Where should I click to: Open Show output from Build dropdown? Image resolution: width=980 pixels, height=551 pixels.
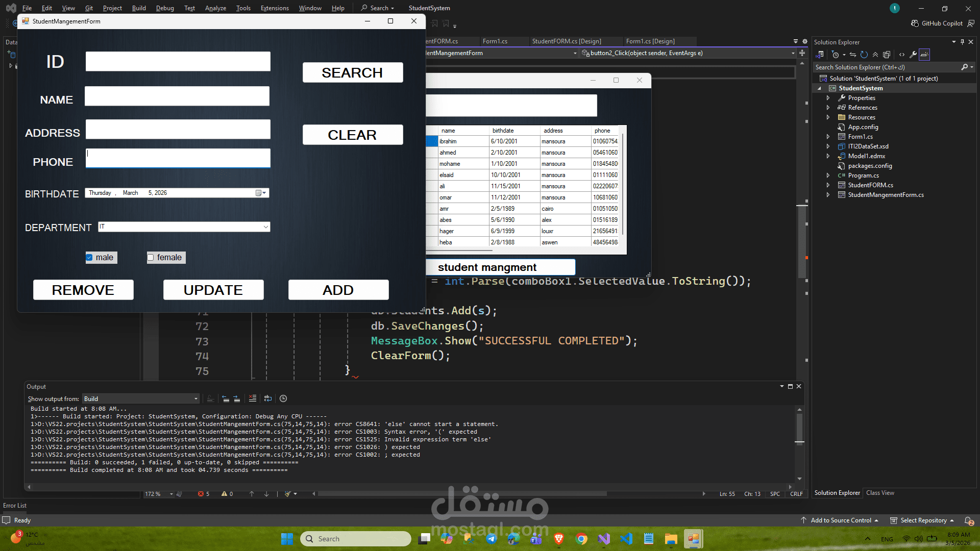(x=195, y=399)
